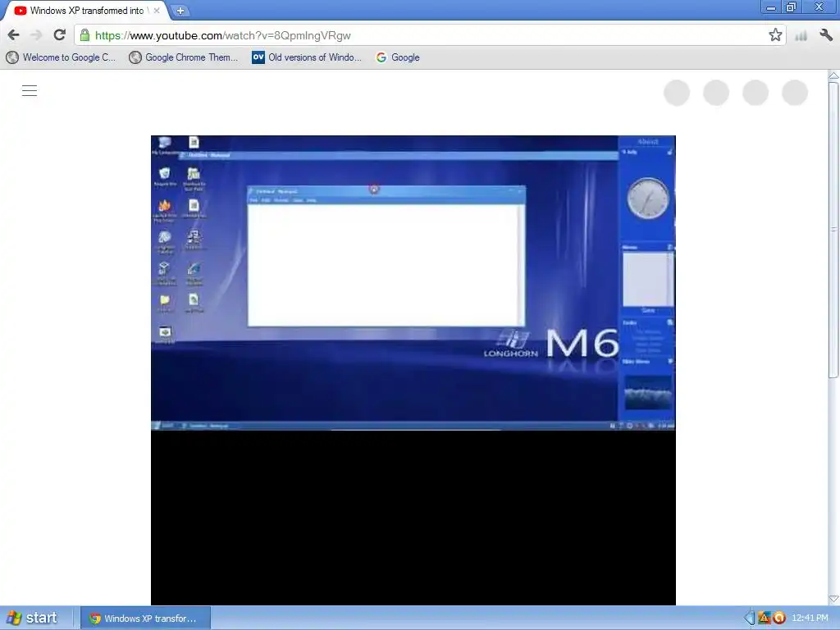Click the 12:41 PM taskbar clock

(810, 619)
